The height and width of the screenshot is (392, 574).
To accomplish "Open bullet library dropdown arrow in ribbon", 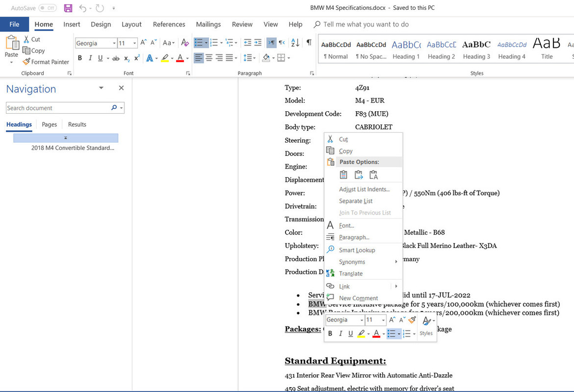I will point(206,43).
